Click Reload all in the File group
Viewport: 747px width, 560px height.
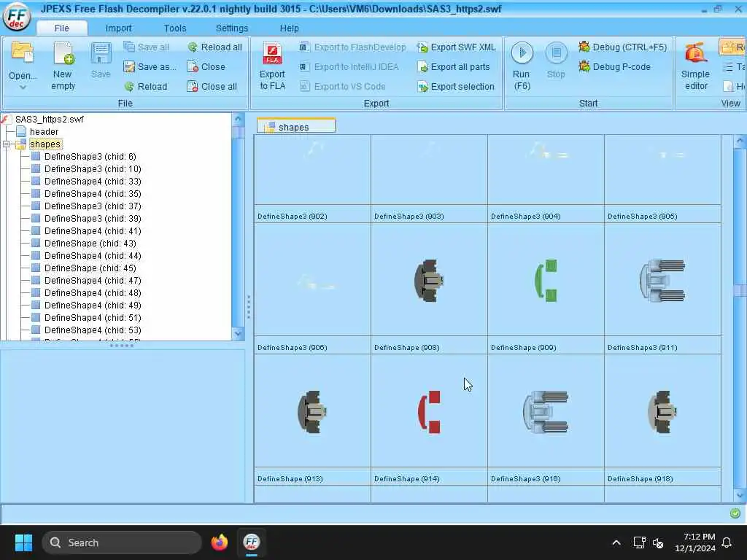[x=215, y=47]
